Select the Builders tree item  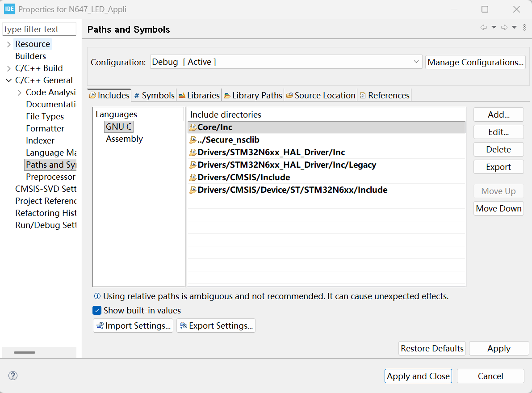pyautogui.click(x=30, y=56)
